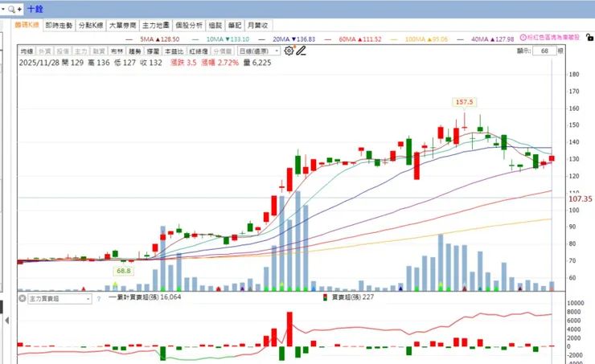This screenshot has width=595, height=364.
Task: Toggle the 本益比 overlay button
Action: click(x=174, y=51)
